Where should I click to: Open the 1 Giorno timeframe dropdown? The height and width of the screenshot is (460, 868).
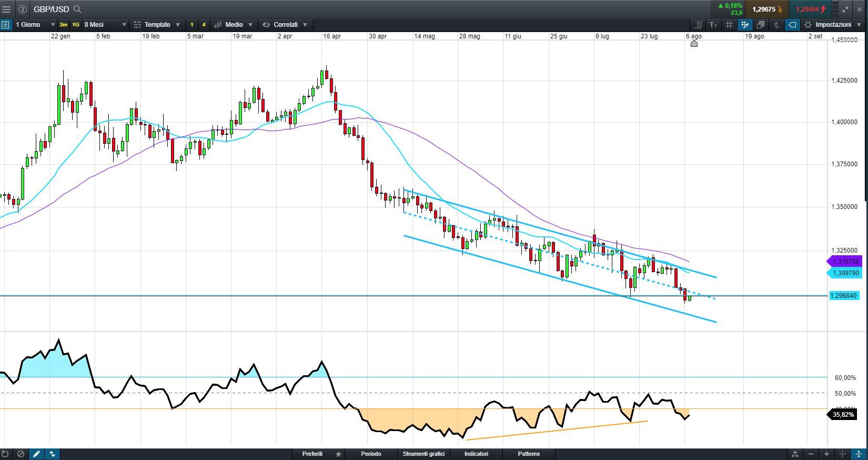35,25
